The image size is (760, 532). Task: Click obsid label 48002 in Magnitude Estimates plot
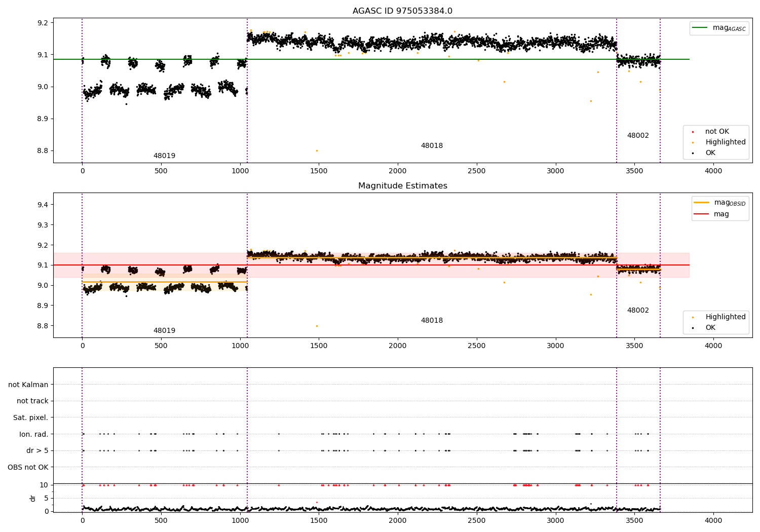[x=638, y=311]
